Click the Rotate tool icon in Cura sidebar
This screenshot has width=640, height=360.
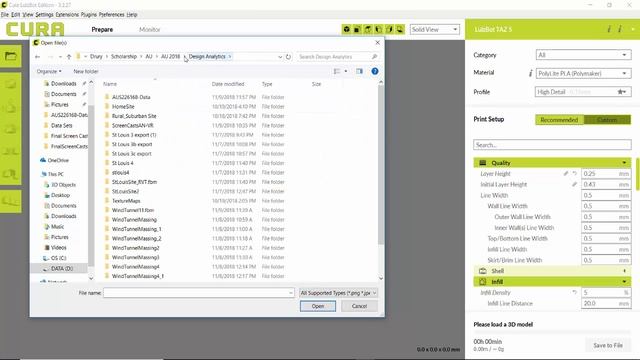[x=11, y=130]
